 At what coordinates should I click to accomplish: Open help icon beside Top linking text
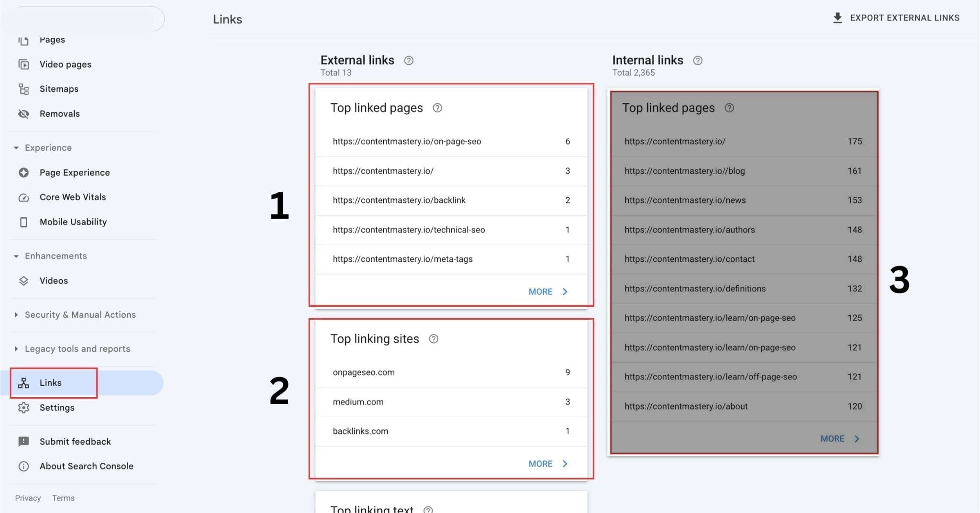coord(428,510)
